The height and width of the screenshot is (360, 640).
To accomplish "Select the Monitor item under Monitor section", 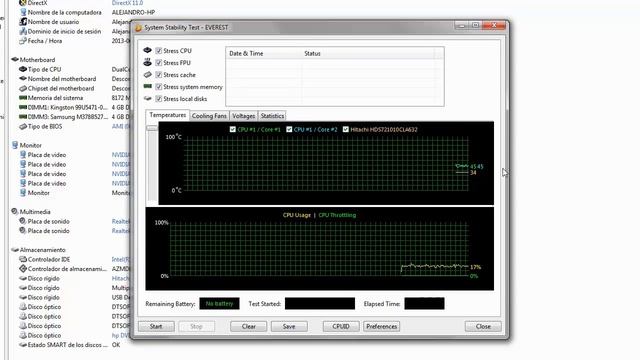I will (39, 193).
